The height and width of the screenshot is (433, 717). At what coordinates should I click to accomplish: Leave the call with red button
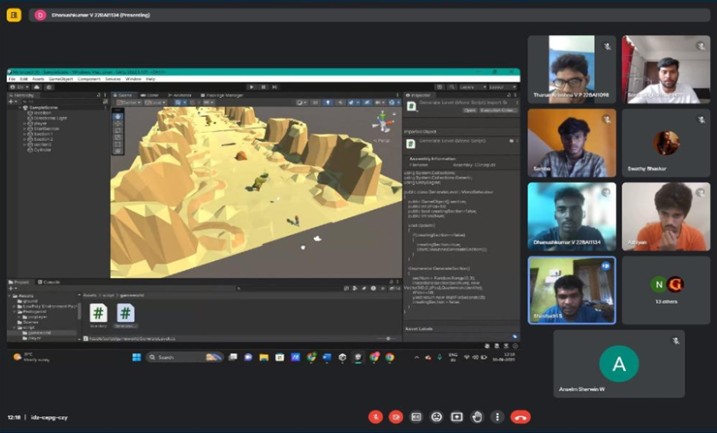coord(520,417)
